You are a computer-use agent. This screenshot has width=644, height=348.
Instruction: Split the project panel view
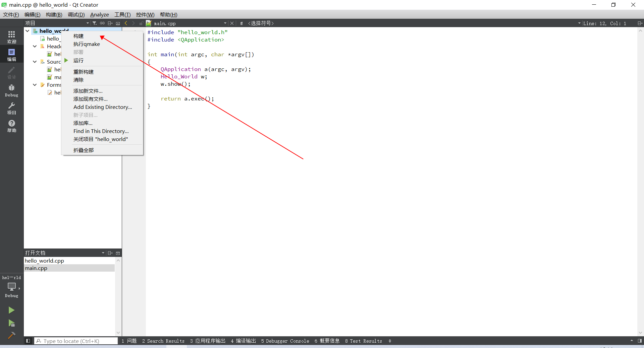[110, 23]
